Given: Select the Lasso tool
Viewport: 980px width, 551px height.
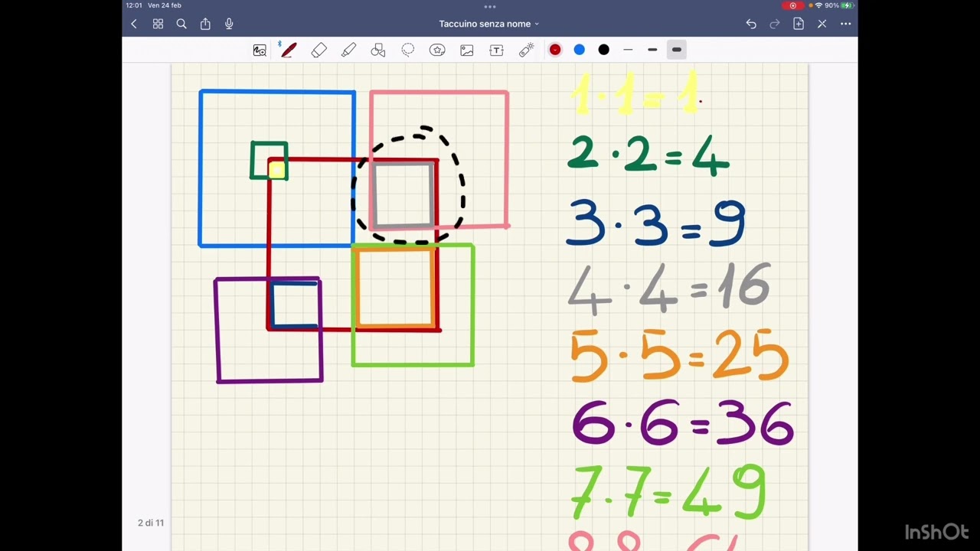Looking at the screenshot, I should click(x=408, y=50).
